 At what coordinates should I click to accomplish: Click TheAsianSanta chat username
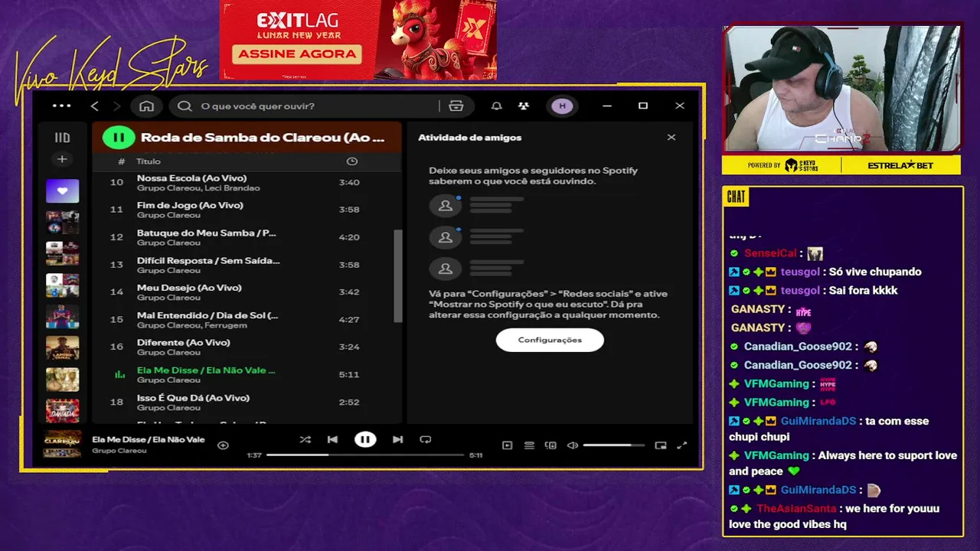(x=796, y=509)
